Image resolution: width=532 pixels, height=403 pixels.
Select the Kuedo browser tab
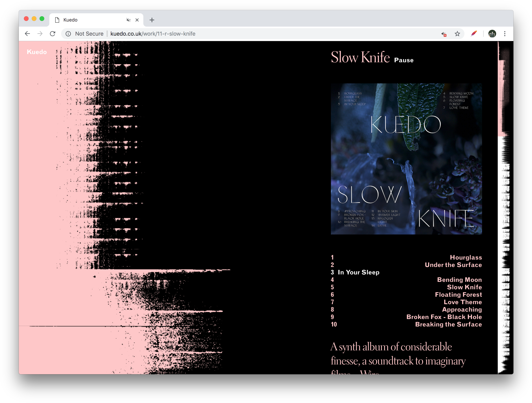pyautogui.click(x=96, y=20)
